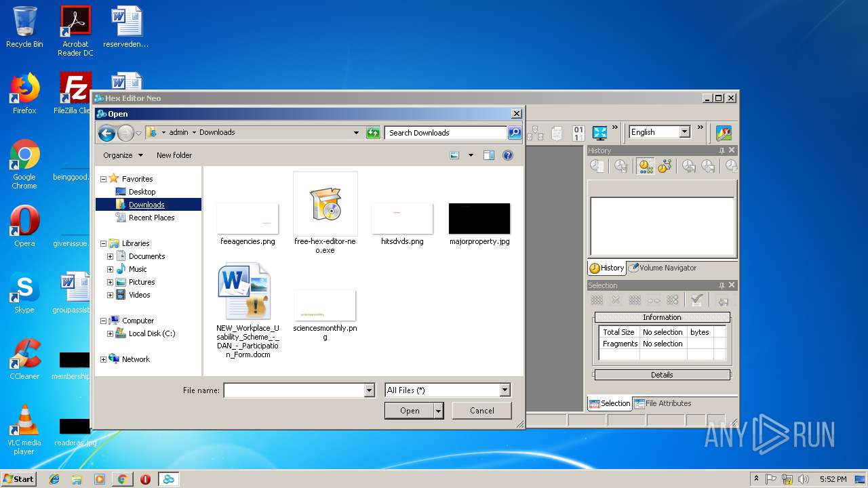Switch to the File Attributes tab
Image resolution: width=868 pixels, height=488 pixels.
[663, 403]
